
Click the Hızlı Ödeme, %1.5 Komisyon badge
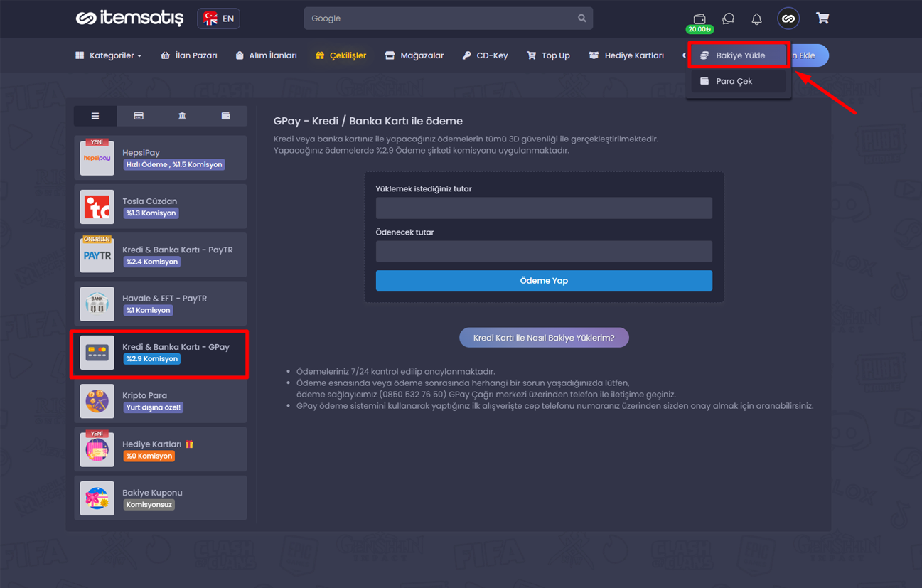tap(174, 164)
